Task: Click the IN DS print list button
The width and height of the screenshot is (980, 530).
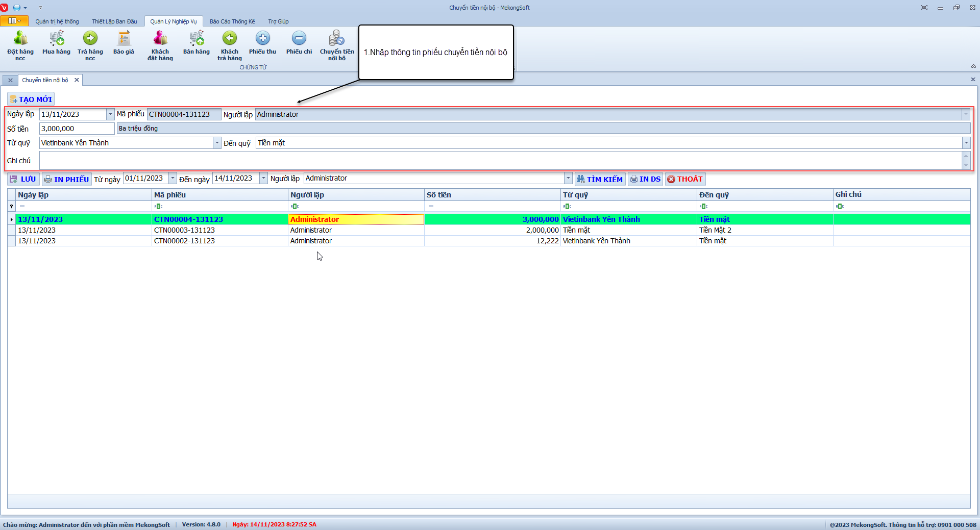Action: tap(645, 179)
